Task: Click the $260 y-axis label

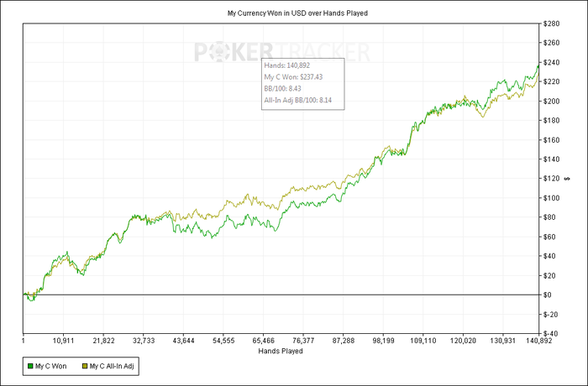Action: coord(551,43)
